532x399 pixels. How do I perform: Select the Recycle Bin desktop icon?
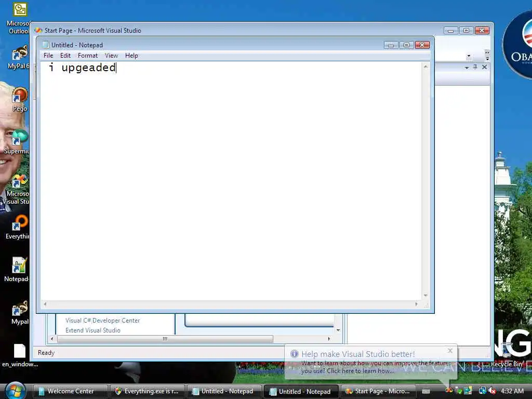[507, 355]
